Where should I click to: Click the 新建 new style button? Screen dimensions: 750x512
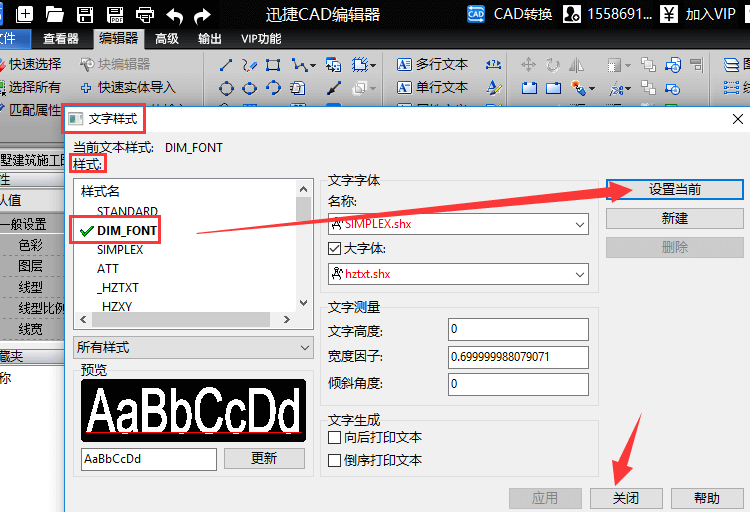coord(674,219)
